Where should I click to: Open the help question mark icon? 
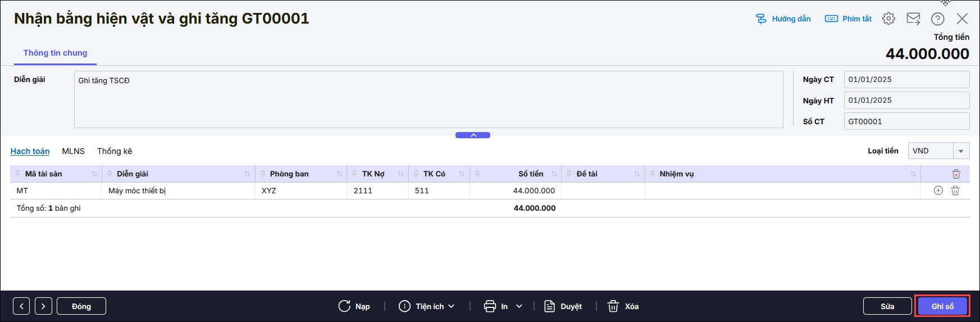point(937,19)
